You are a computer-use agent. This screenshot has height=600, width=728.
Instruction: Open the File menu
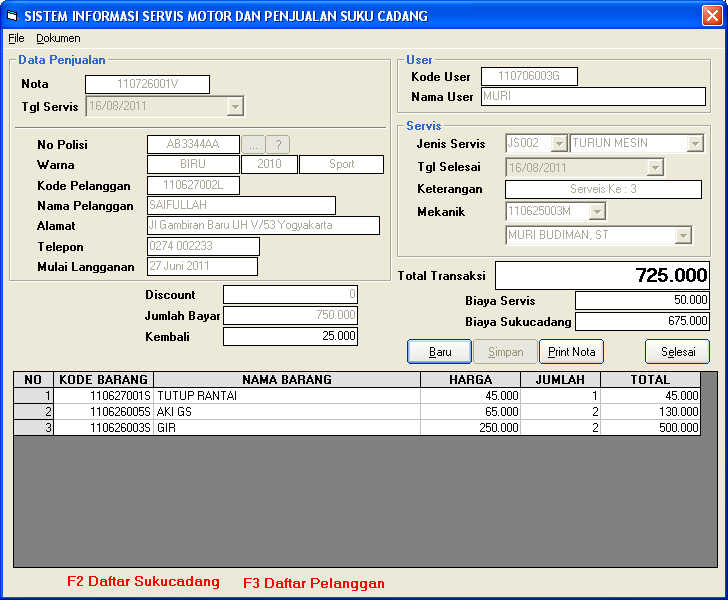16,38
